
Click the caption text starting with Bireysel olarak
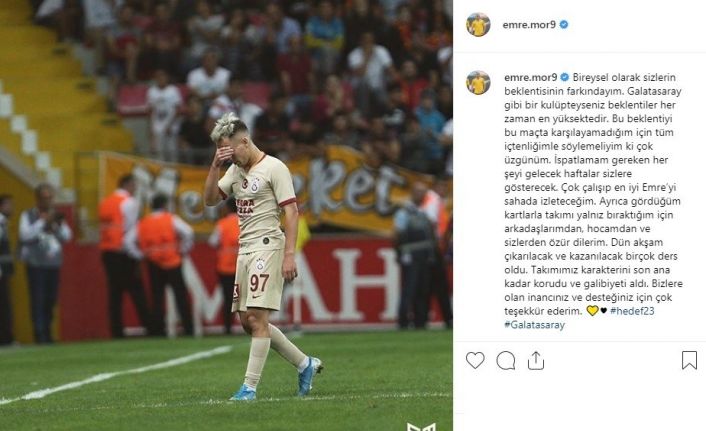click(593, 194)
